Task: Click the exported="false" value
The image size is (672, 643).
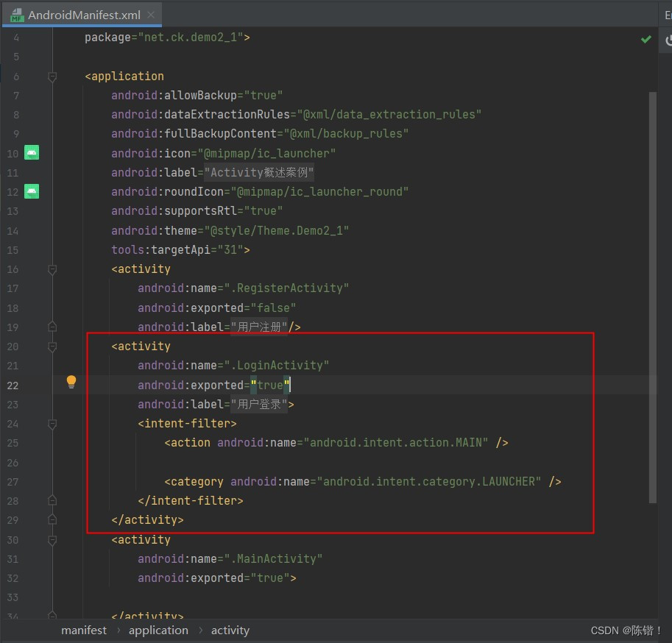Action: pos(273,308)
